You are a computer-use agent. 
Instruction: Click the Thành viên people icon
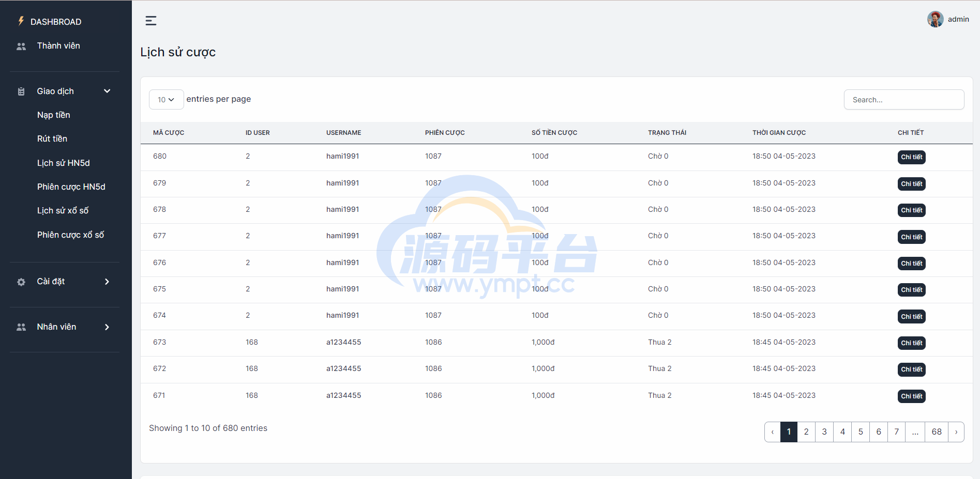(x=21, y=46)
